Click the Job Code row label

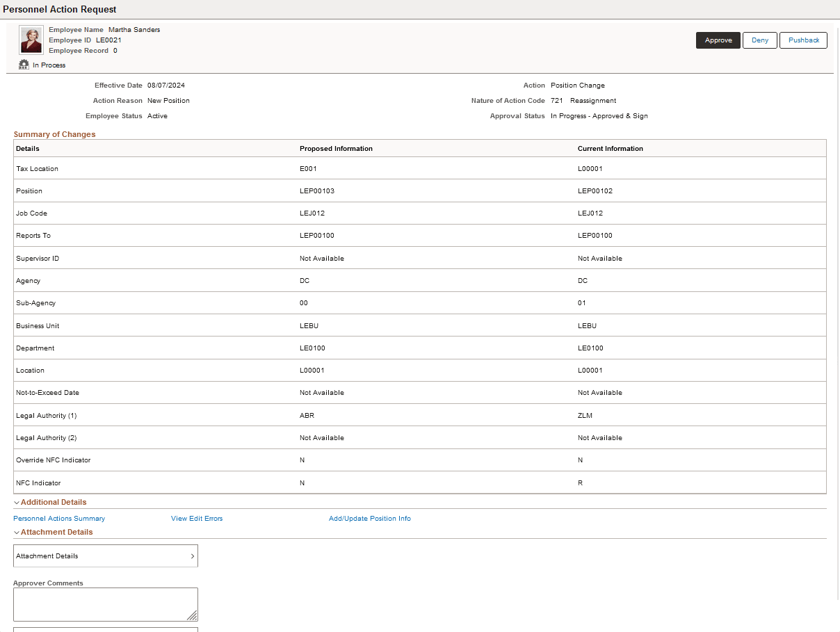click(x=32, y=213)
